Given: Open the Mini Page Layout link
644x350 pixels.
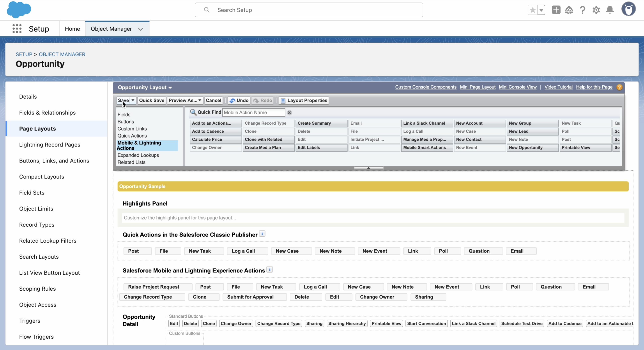Looking at the screenshot, I should (478, 87).
